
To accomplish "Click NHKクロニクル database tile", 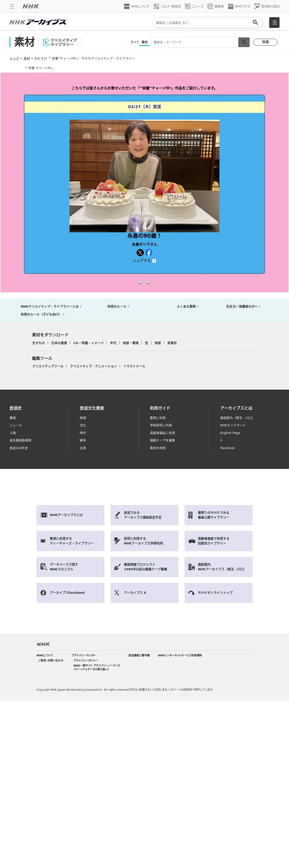I will coord(70,567).
